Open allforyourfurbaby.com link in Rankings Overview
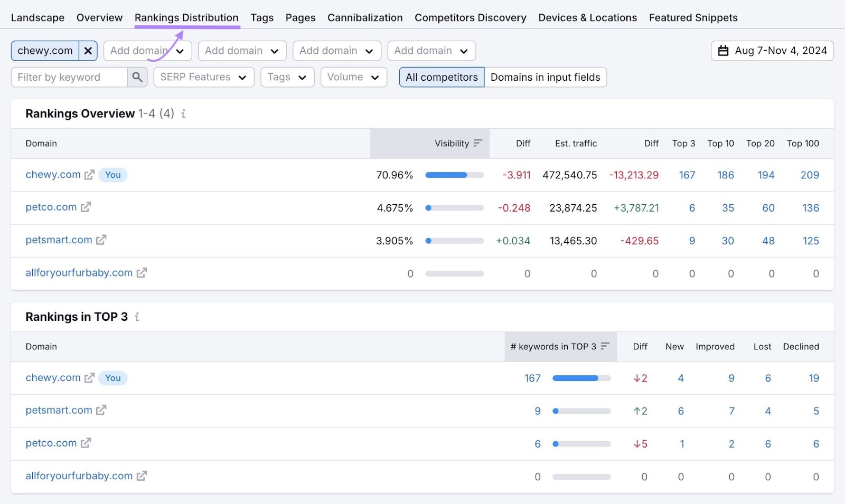Image resolution: width=845 pixels, height=504 pixels. [x=79, y=273]
